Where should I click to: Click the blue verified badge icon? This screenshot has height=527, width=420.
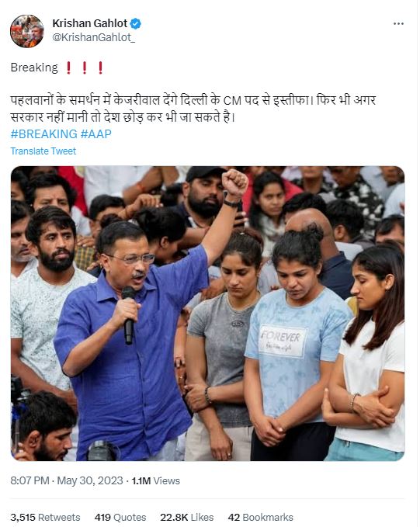point(136,23)
